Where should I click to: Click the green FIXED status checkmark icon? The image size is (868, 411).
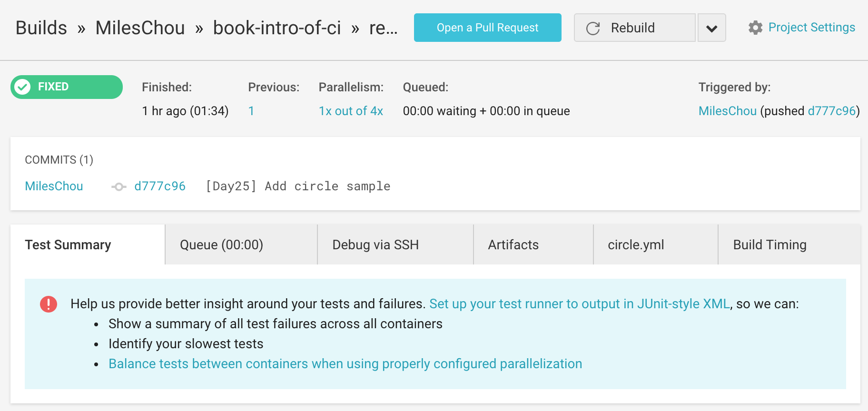pos(22,87)
